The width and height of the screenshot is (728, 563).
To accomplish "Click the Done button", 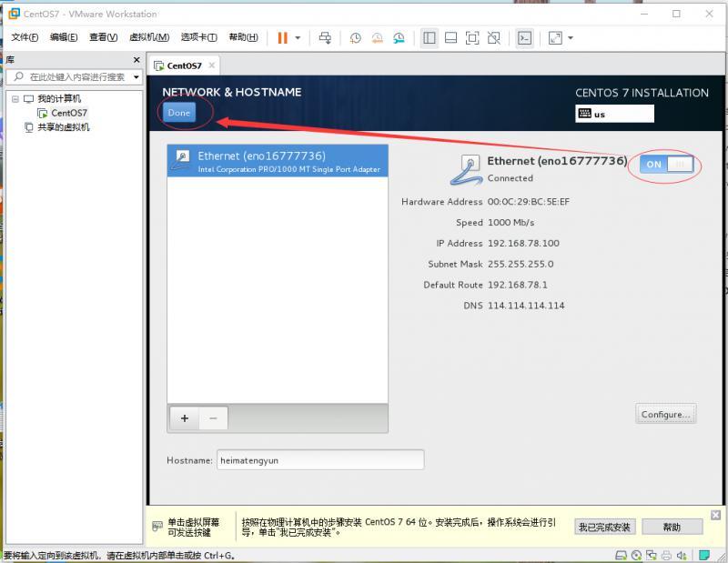I will click(x=179, y=112).
